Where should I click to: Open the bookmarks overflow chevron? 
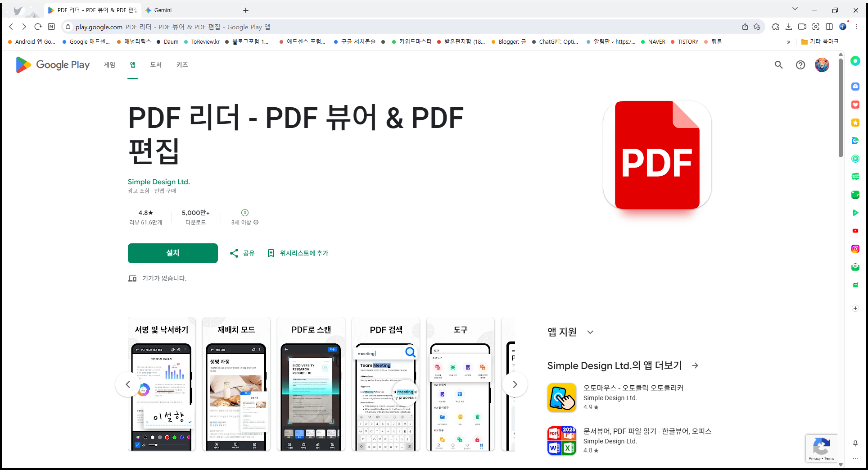788,41
